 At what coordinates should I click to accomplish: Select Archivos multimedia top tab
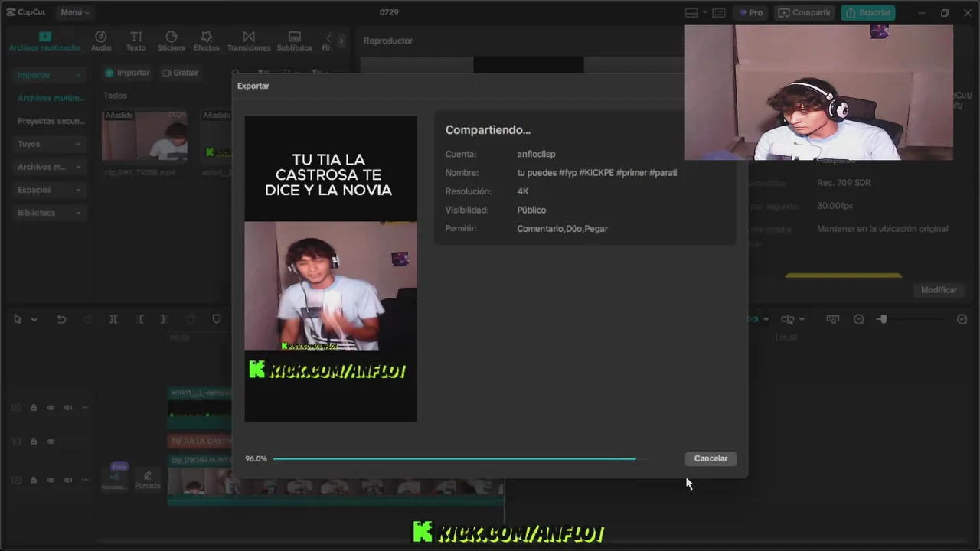tap(44, 41)
